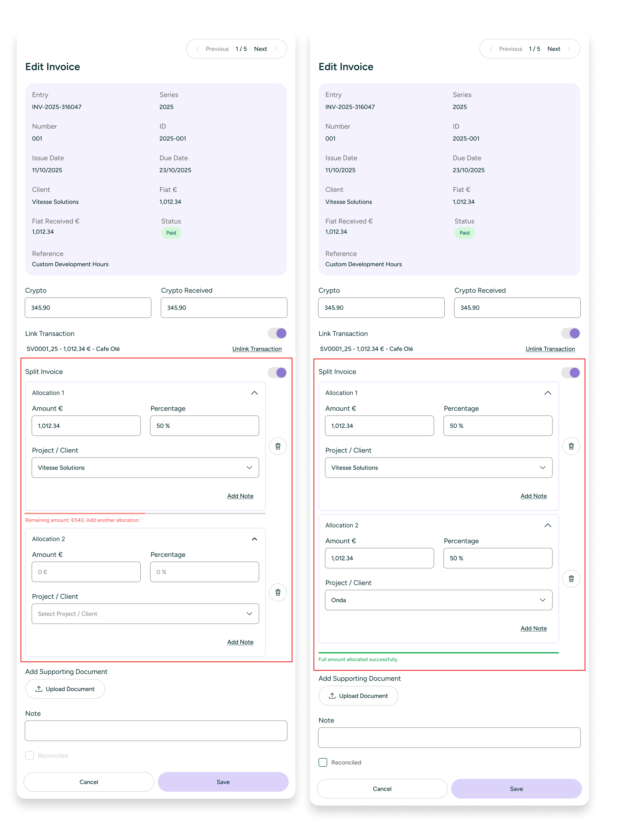The image size is (626, 840).
Task: Collapse Allocation 1 in left panel
Action: tap(254, 393)
